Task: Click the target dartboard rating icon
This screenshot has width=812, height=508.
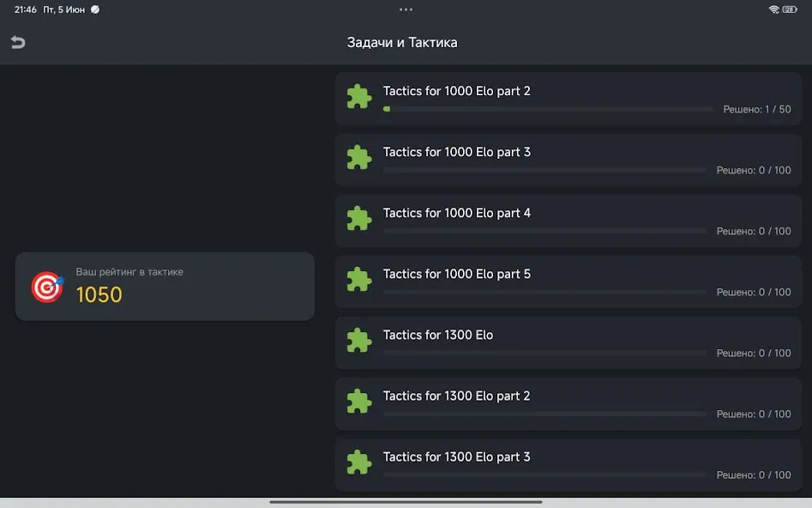Action: click(47, 287)
